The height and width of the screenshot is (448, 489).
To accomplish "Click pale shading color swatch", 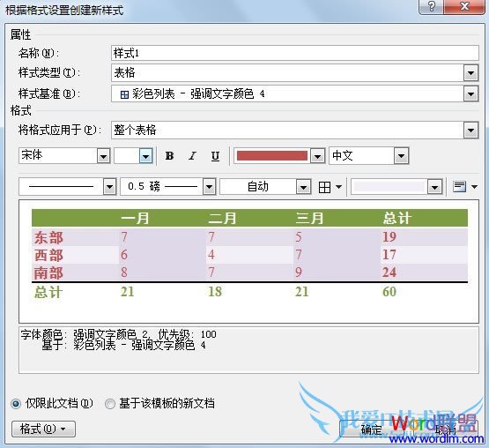I will click(390, 187).
